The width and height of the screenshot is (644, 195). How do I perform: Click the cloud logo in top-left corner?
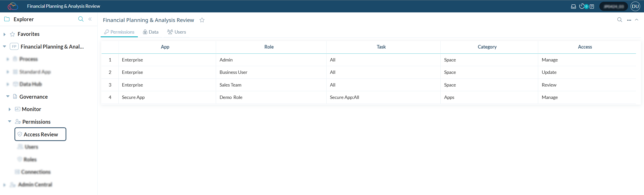pos(13,6)
